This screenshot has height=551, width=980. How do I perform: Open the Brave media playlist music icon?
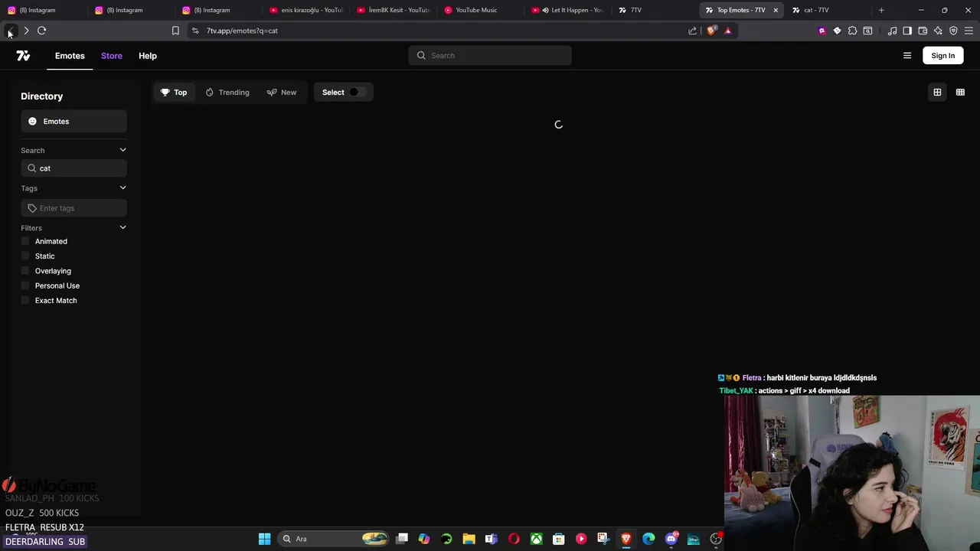892,31
